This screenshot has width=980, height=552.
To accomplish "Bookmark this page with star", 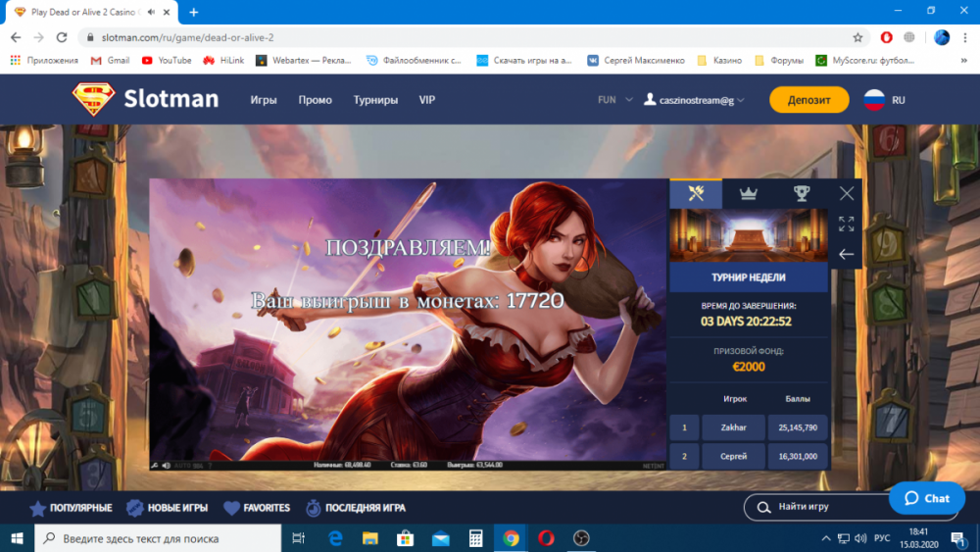I will (x=857, y=37).
